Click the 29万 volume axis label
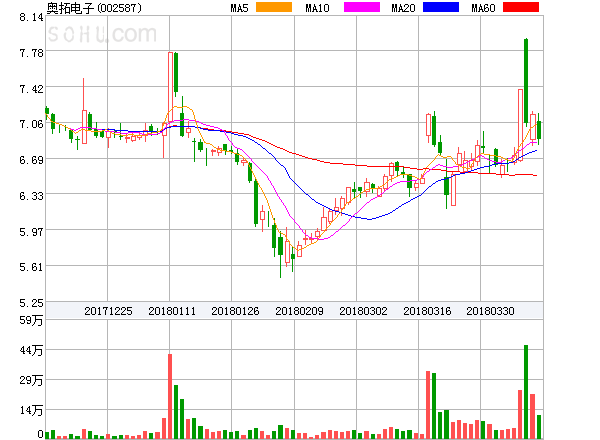600x440 pixels. (31, 380)
